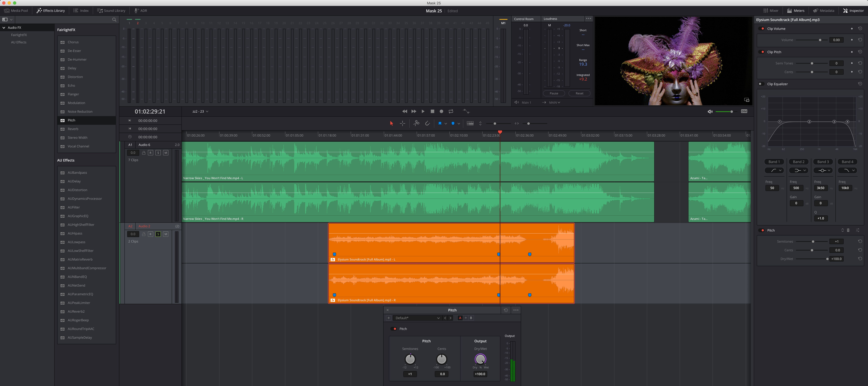This screenshot has height=386, width=868.
Task: Add keyframe for Clip Volume
Action: pyautogui.click(x=852, y=28)
